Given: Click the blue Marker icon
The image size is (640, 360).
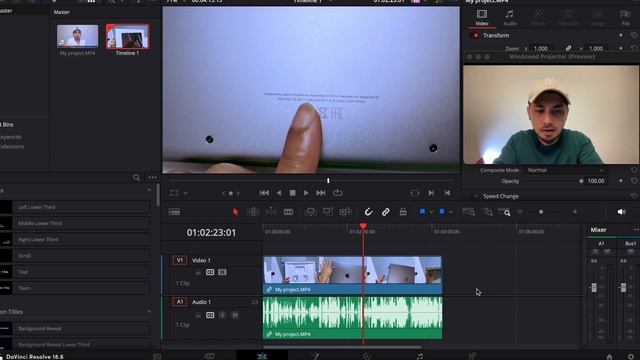Looking at the screenshot, I should coord(442,212).
